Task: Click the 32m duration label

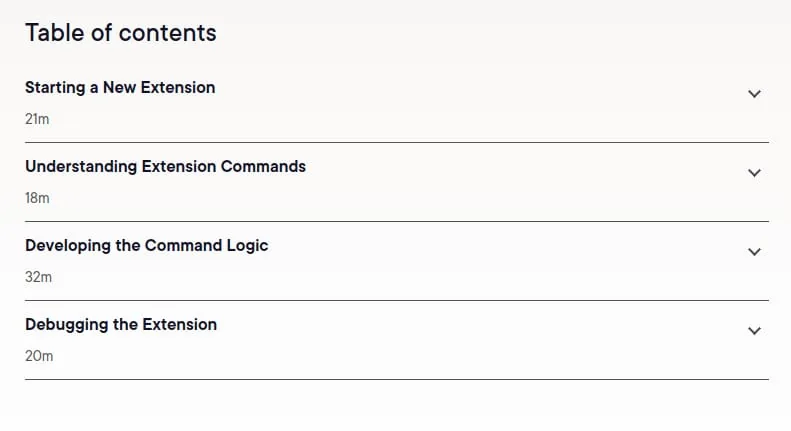Action: click(38, 277)
